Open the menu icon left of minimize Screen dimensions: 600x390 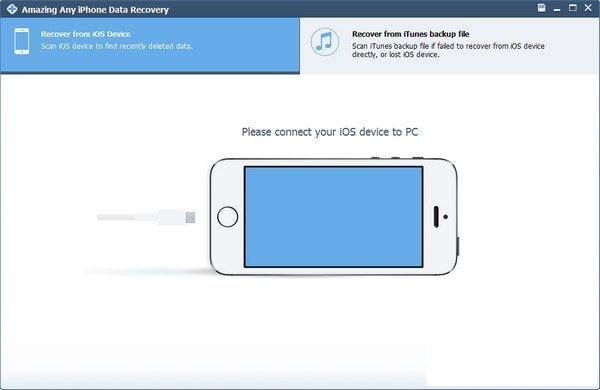pos(541,8)
